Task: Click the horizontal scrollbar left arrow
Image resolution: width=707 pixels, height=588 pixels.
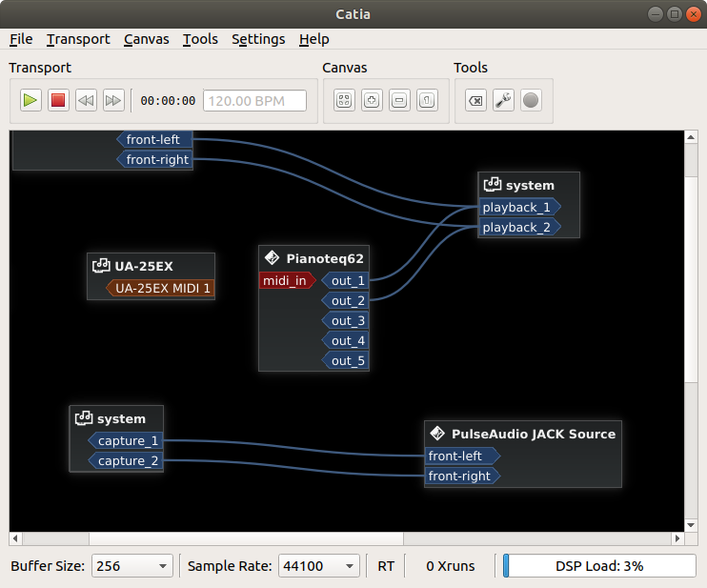Action: point(15,538)
